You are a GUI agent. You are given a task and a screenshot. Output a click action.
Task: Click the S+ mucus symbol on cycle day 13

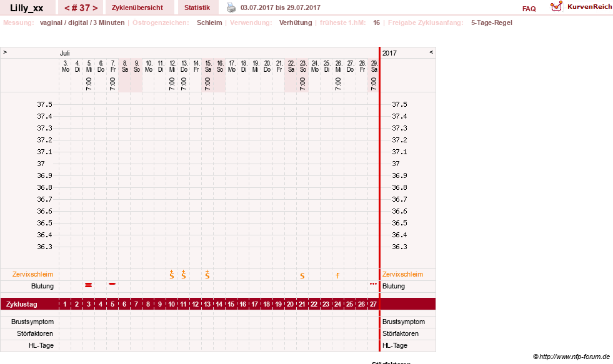(207, 274)
